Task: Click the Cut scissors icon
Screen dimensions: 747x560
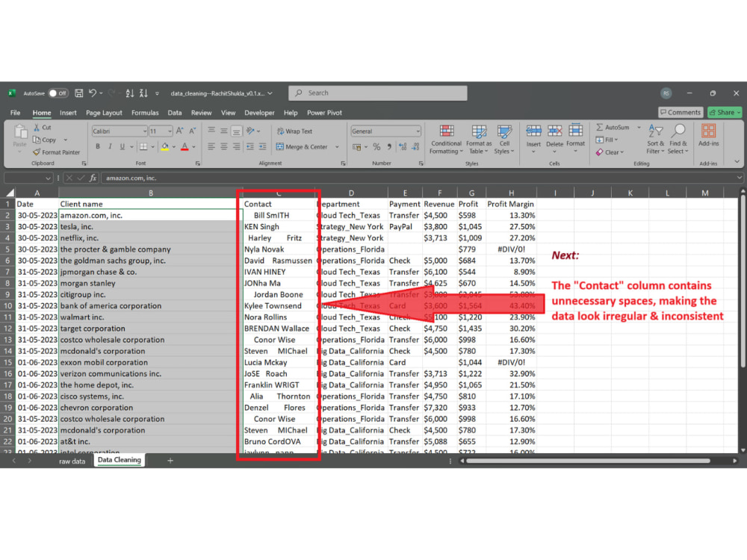Action: point(37,128)
